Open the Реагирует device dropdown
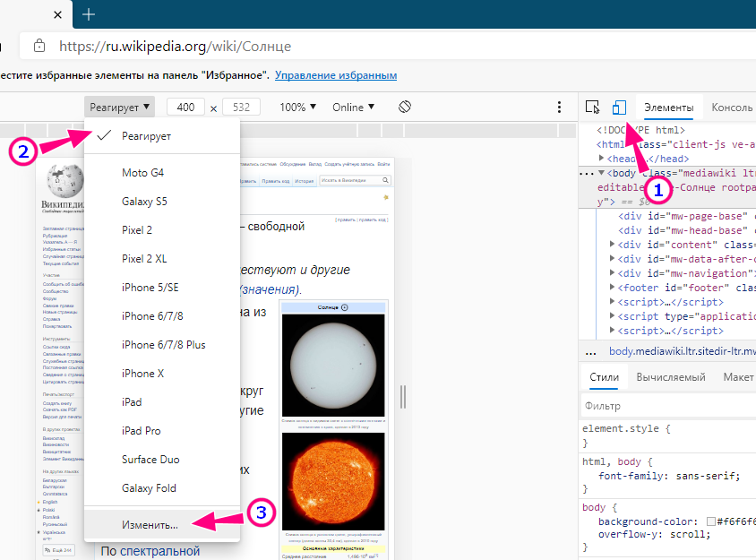 (121, 107)
